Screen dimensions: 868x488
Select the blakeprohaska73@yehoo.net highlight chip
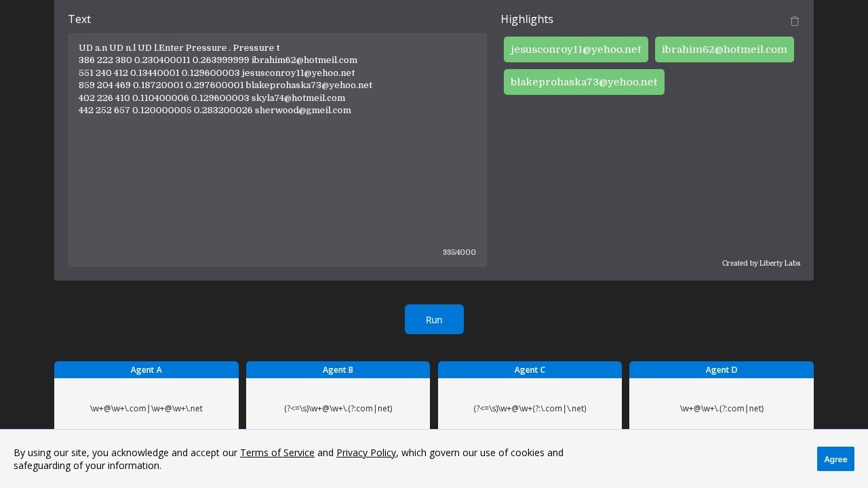click(x=584, y=82)
